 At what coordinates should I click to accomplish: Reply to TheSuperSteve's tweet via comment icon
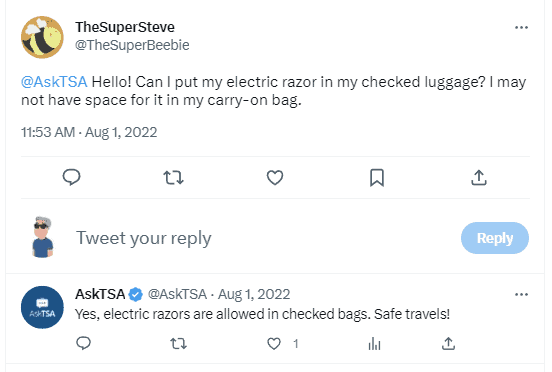tap(71, 177)
